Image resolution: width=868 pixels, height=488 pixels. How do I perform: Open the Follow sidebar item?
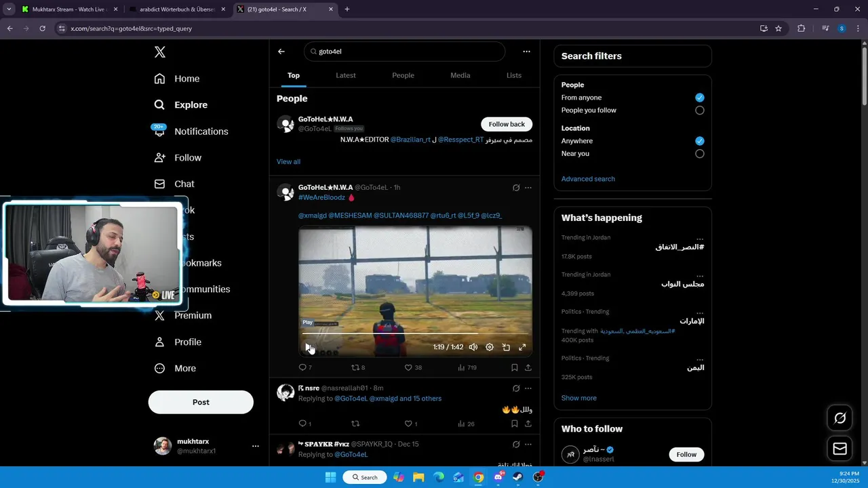pos(178,158)
